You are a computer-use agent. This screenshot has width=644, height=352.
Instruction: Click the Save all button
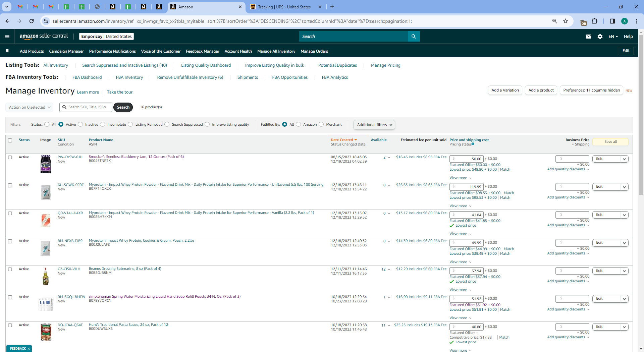tap(610, 142)
